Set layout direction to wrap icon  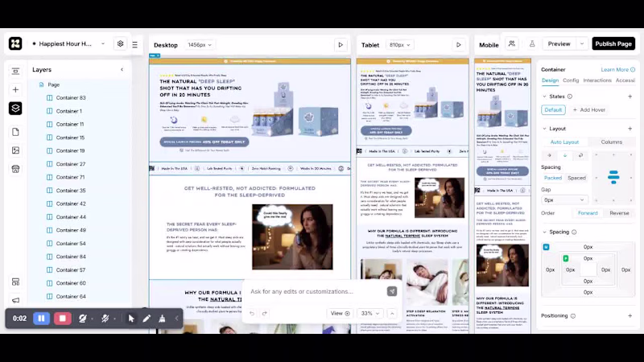click(x=580, y=155)
